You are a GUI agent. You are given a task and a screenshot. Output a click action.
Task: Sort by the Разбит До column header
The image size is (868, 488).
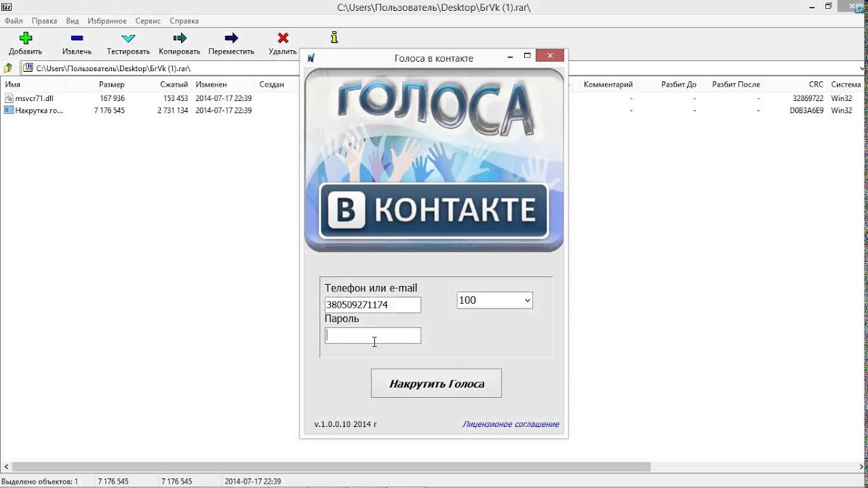(x=679, y=85)
